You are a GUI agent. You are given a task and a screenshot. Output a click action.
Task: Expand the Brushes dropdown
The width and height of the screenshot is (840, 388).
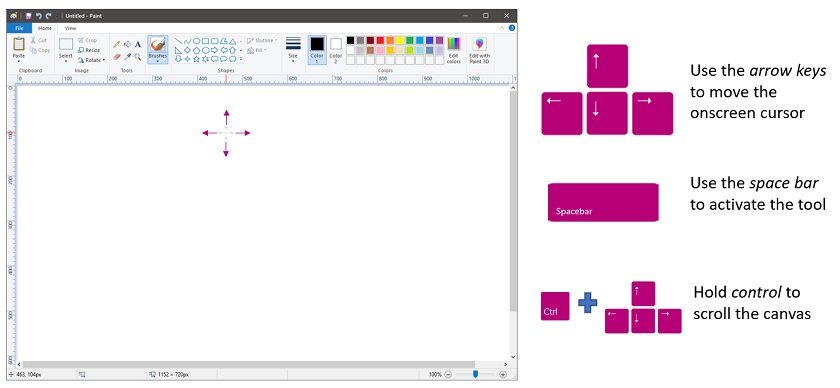pos(158,61)
